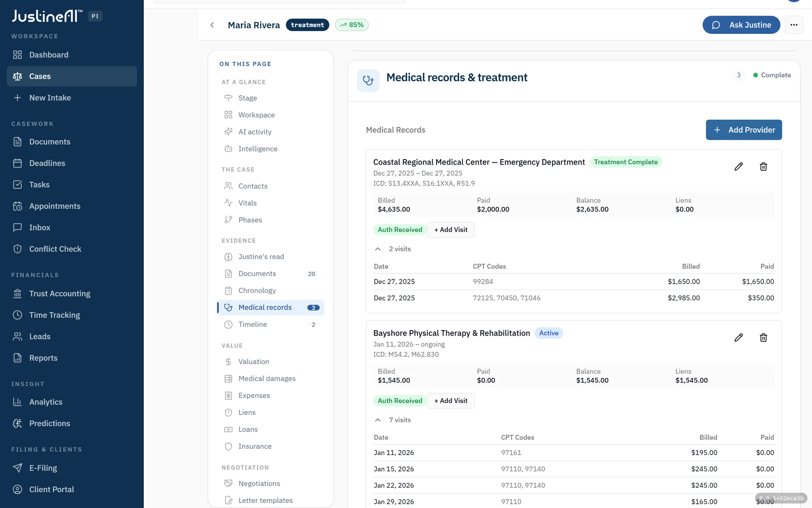This screenshot has height=508, width=812.
Task: Click the treatment stage badge
Action: pyautogui.click(x=307, y=25)
